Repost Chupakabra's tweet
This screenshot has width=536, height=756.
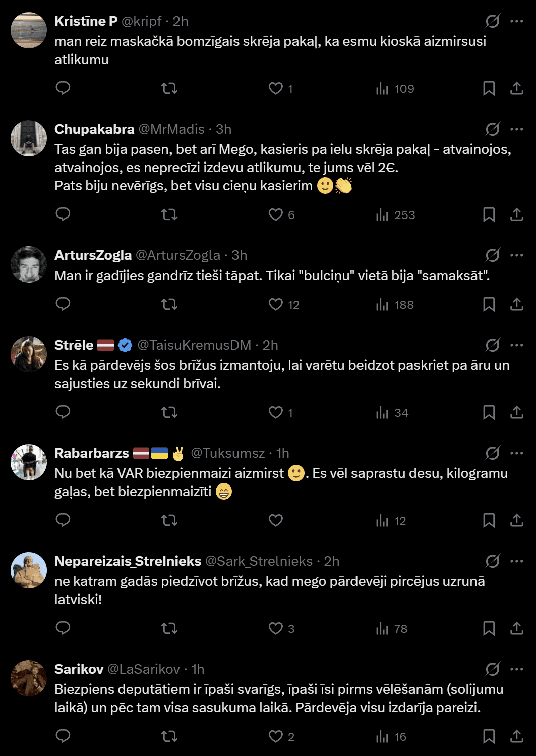(x=169, y=214)
